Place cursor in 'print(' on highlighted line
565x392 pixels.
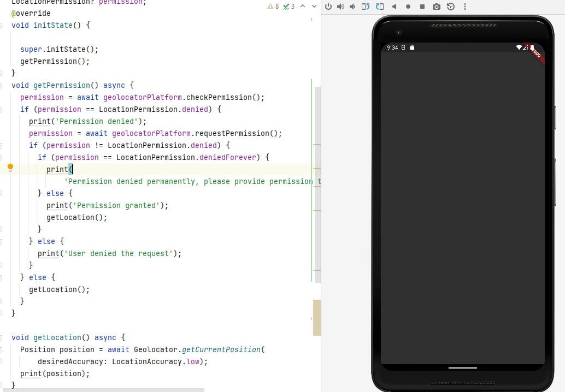coord(60,169)
